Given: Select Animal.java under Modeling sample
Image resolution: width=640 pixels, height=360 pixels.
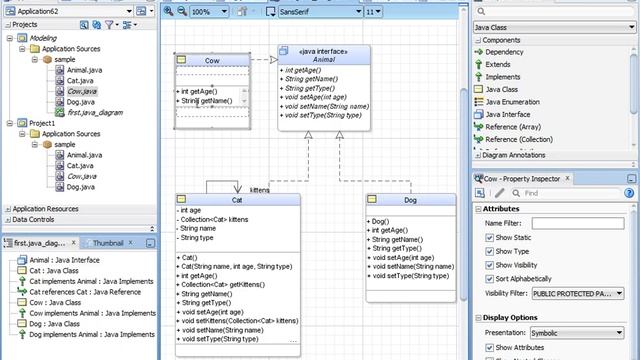Looking at the screenshot, I should [84, 70].
